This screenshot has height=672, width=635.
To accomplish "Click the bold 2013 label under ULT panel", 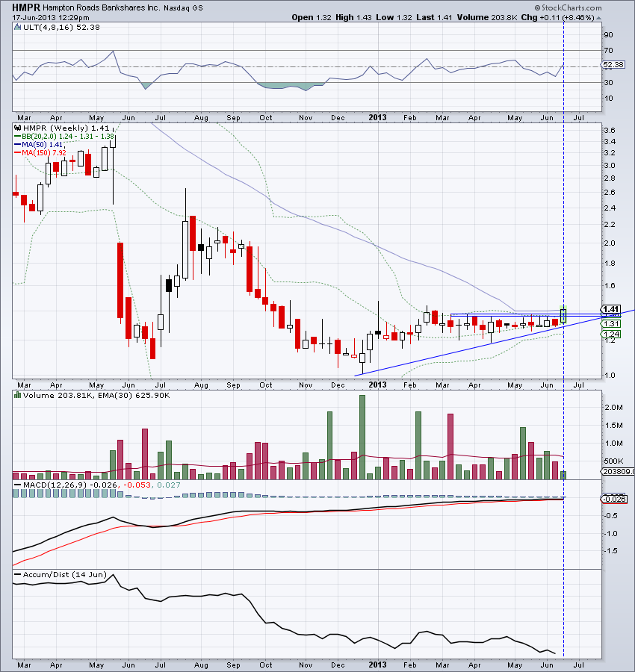I will click(x=377, y=117).
